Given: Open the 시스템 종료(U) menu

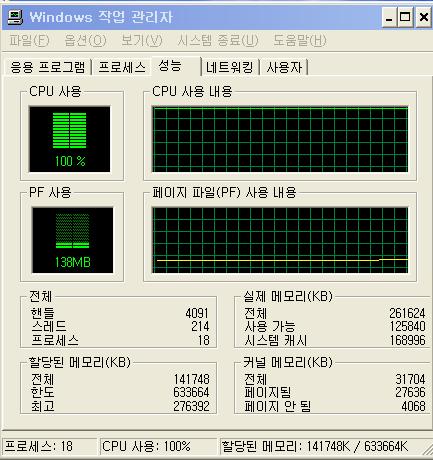Looking at the screenshot, I should coord(218,41).
